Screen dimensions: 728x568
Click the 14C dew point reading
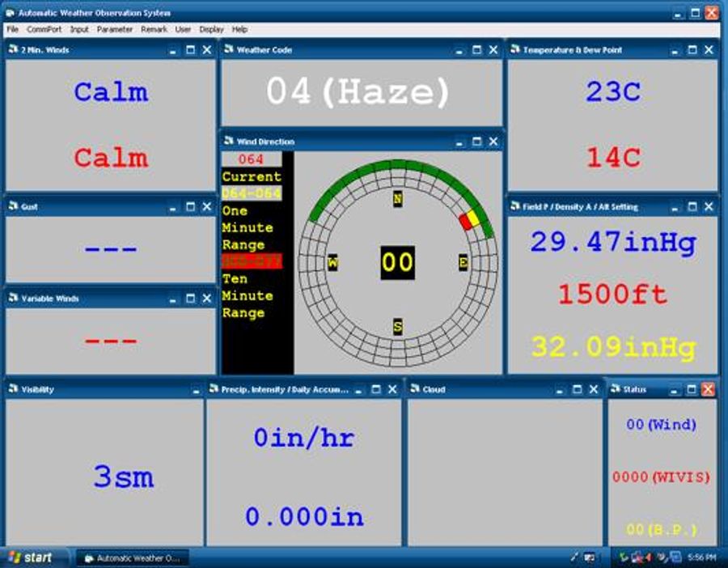pyautogui.click(x=613, y=157)
